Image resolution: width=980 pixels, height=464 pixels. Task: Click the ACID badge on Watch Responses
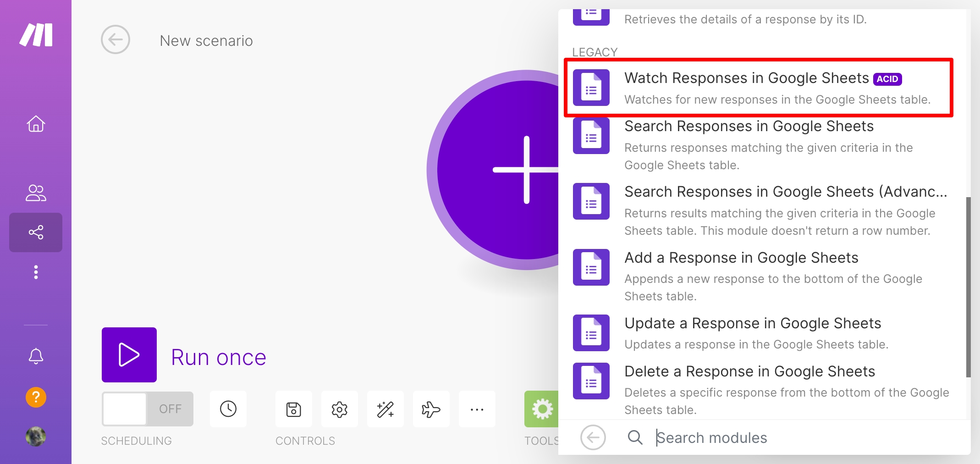tap(887, 79)
